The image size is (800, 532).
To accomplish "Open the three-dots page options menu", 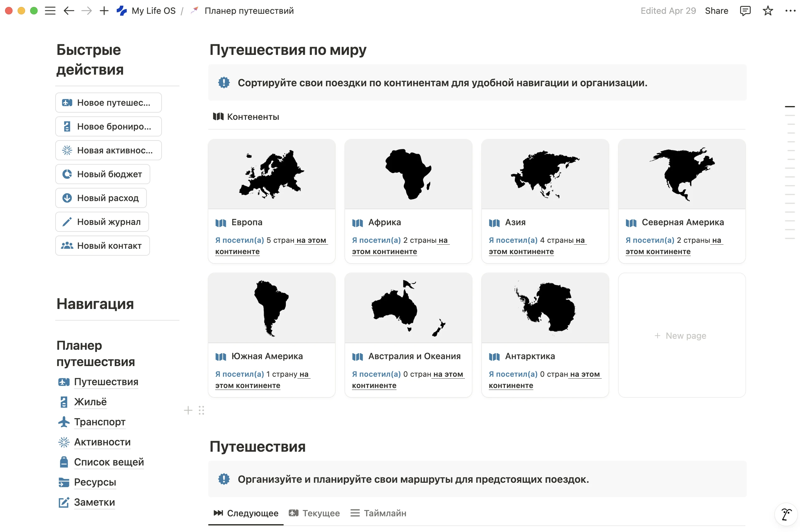I will click(x=790, y=11).
